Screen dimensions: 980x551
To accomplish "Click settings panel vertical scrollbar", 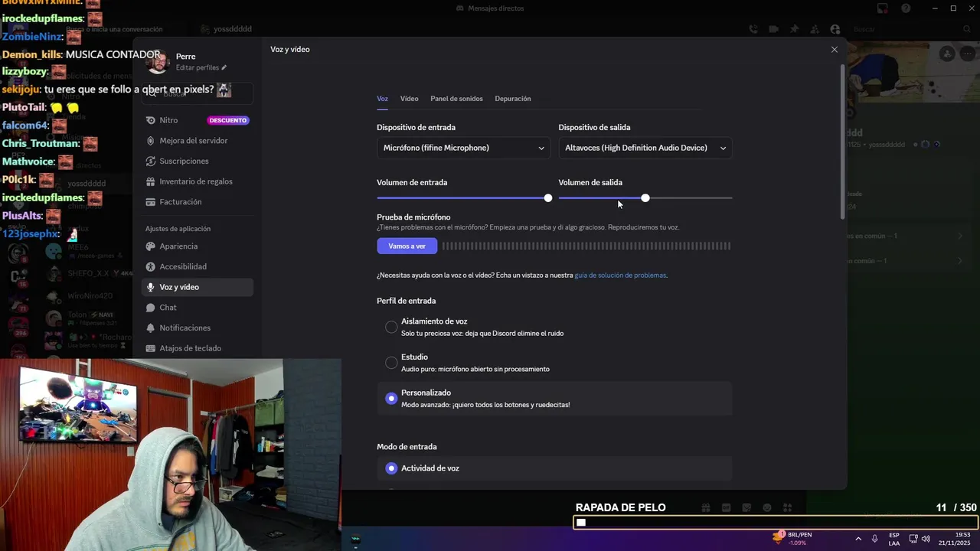I will coord(843,142).
